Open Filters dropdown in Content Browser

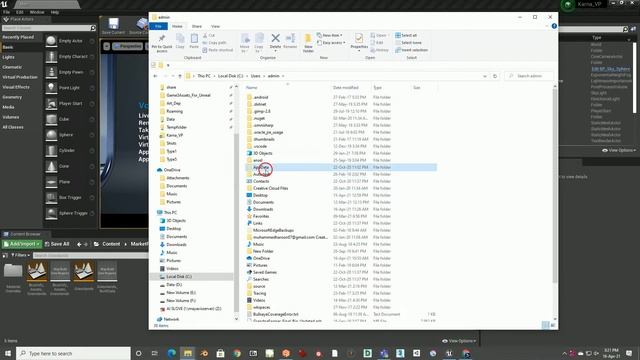pos(20,255)
